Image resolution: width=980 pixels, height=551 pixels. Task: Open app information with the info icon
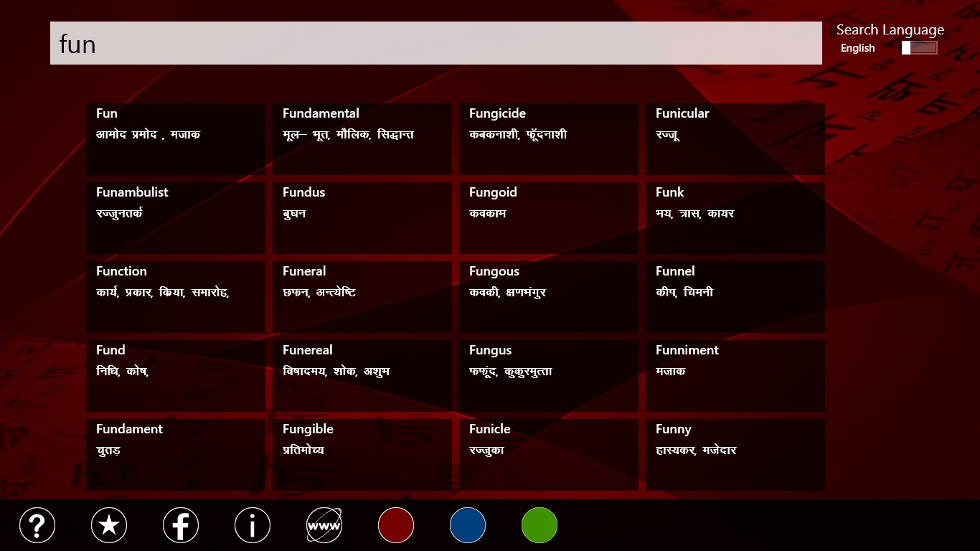[253, 525]
